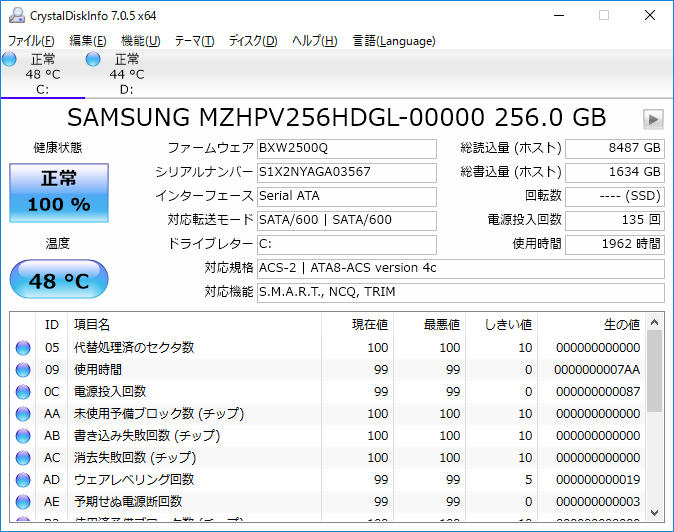Click raw value 000000000003

598,501
